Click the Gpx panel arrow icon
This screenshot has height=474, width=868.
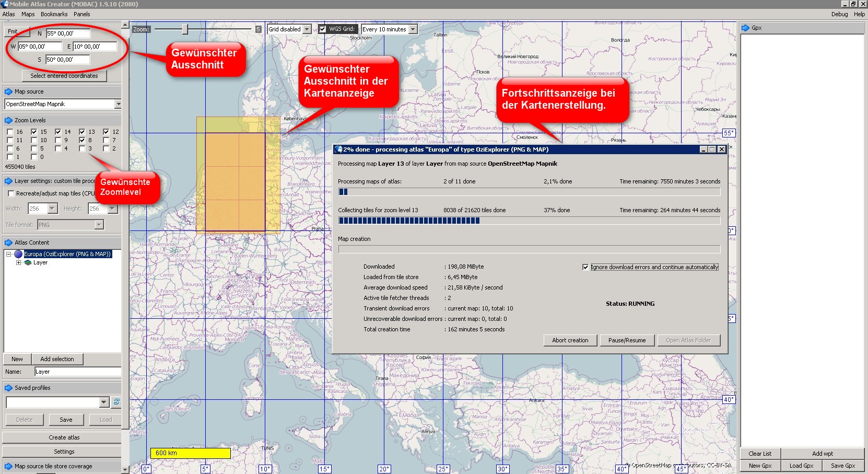coord(746,28)
